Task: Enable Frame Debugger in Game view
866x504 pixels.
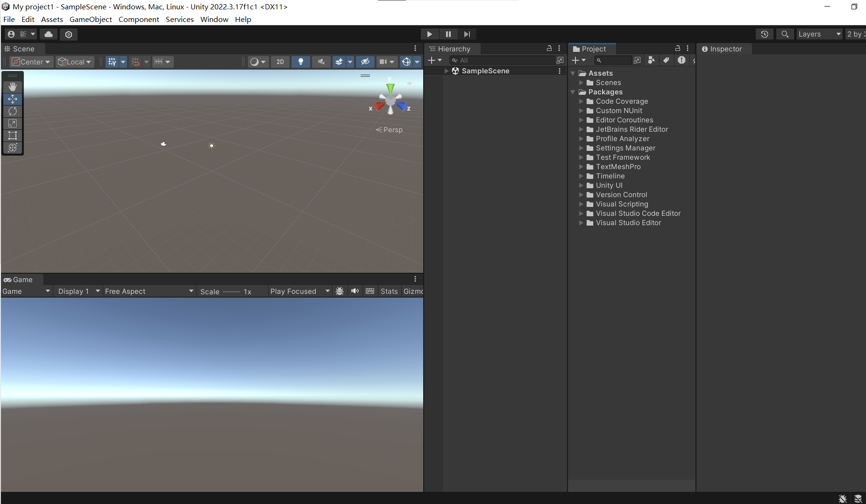Action: [x=340, y=291]
